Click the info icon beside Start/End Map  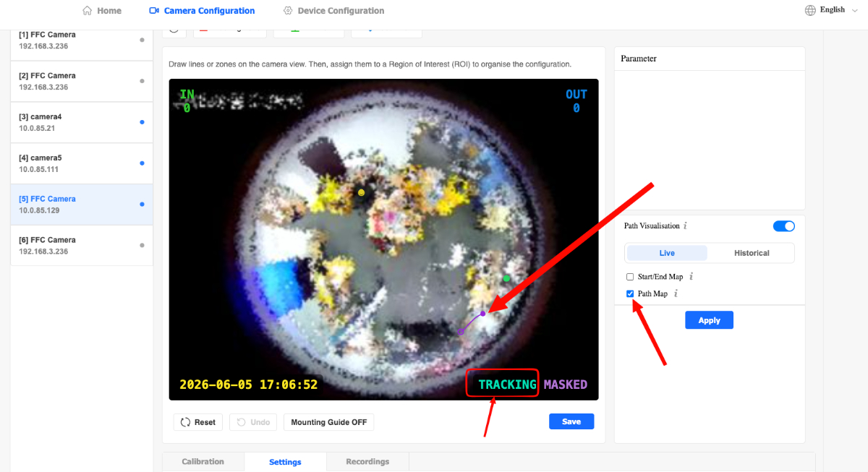tap(692, 277)
